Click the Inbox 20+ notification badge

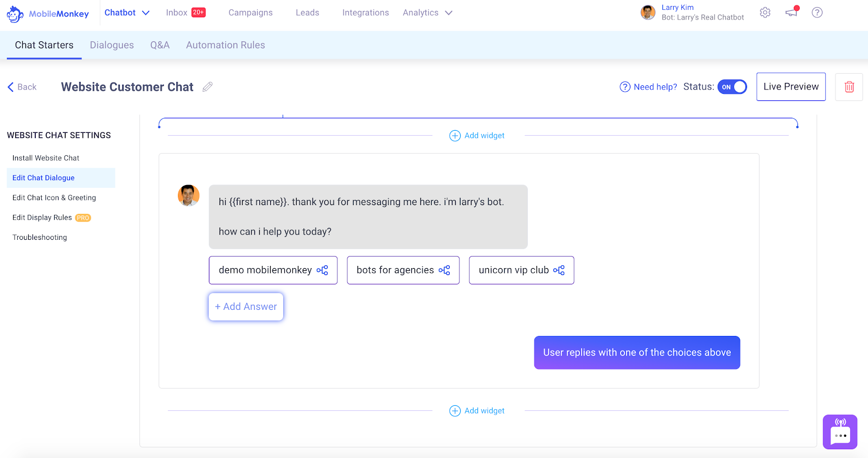199,12
